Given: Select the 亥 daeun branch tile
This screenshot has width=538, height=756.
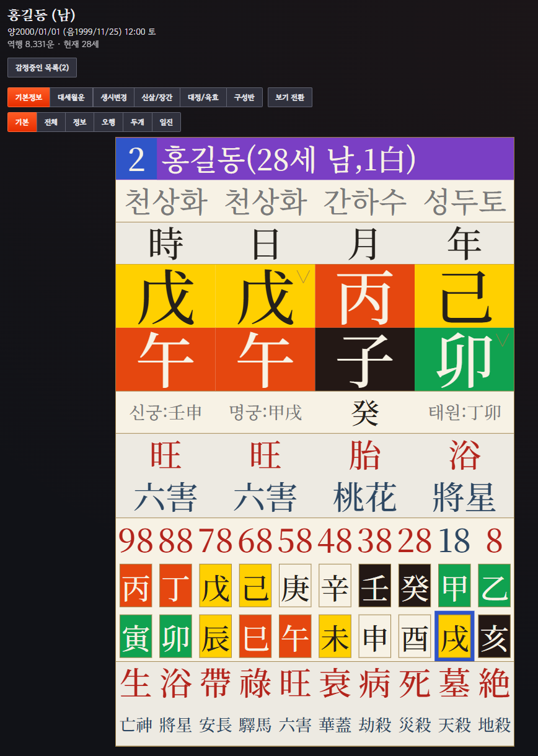Looking at the screenshot, I should click(x=494, y=636).
